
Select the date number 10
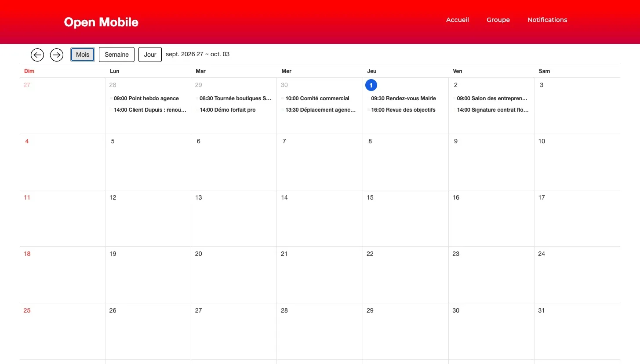542,141
